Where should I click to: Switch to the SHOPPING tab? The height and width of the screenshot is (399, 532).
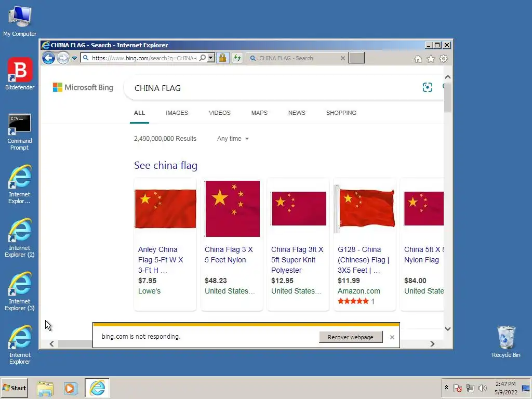(341, 113)
